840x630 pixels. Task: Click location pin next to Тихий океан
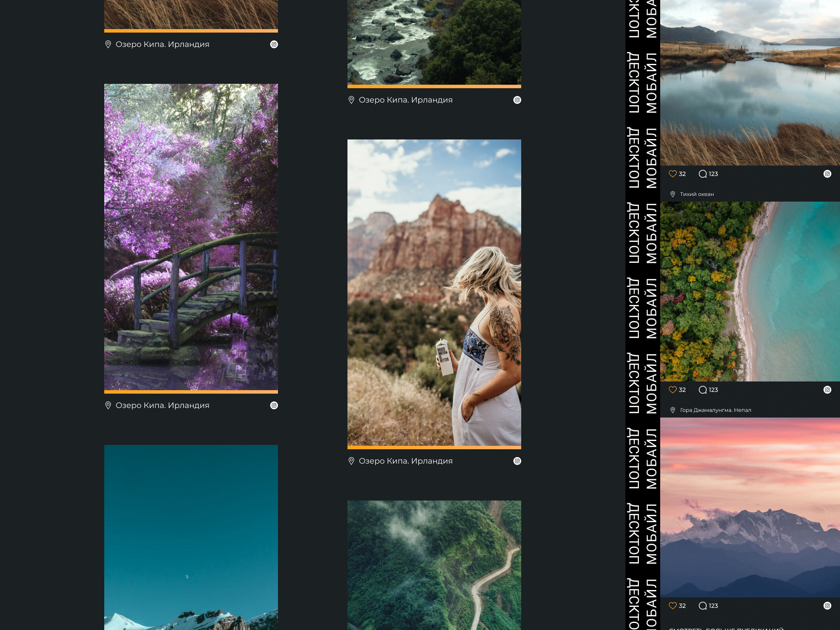[x=673, y=194]
